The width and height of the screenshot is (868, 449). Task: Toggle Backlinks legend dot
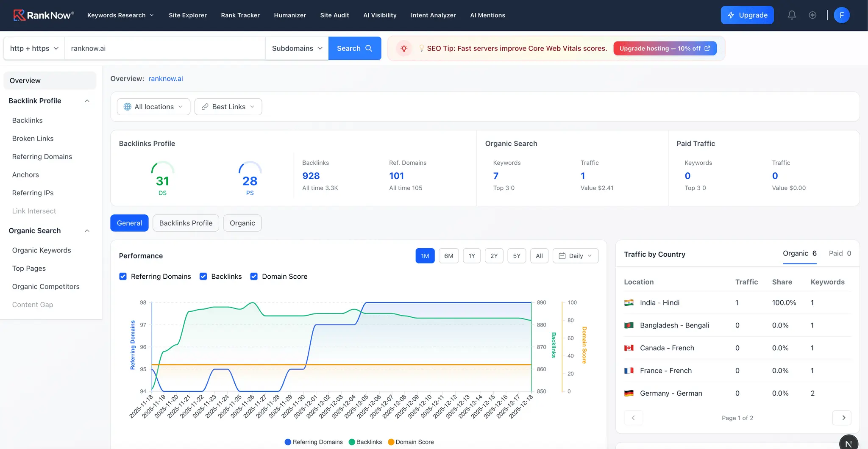coord(352,442)
